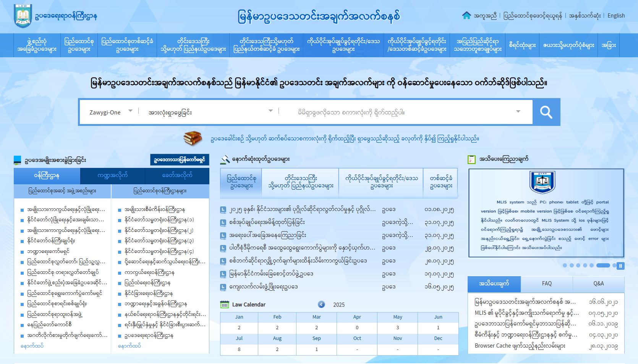Select the Jul month in Law Calendar

[239, 338]
